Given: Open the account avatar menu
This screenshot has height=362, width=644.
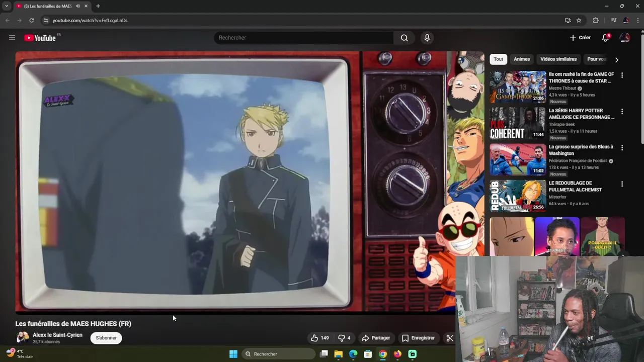Looking at the screenshot, I should (625, 38).
